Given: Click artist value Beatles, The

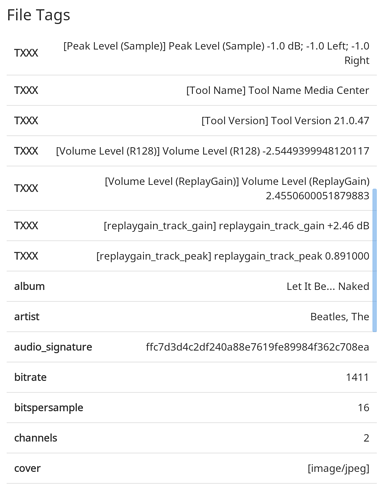Looking at the screenshot, I should pos(340,317).
